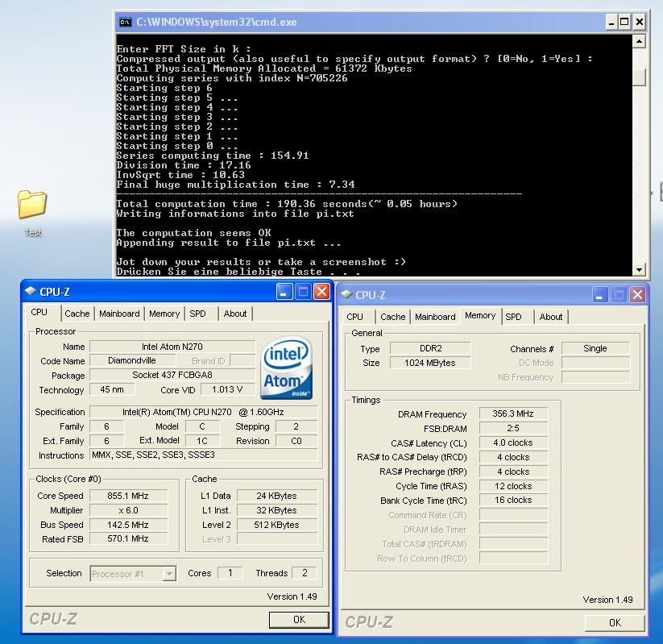Open the Processor #1 selection dropdown

click(169, 574)
